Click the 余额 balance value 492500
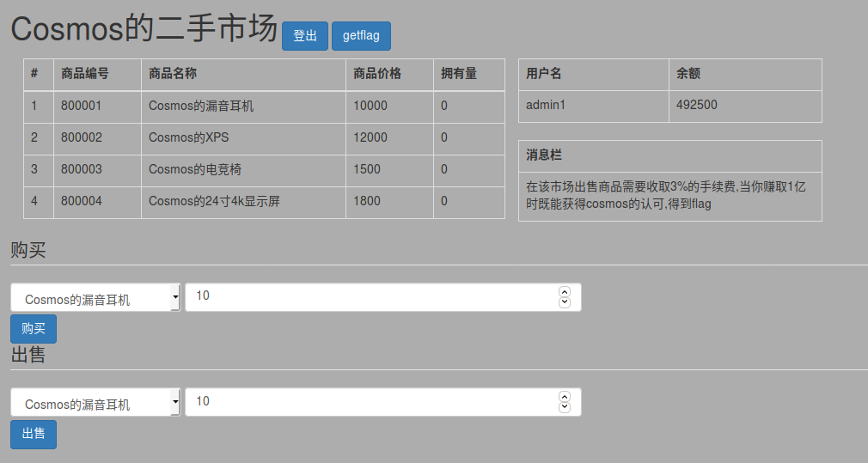The width and height of the screenshot is (868, 463). (697, 105)
